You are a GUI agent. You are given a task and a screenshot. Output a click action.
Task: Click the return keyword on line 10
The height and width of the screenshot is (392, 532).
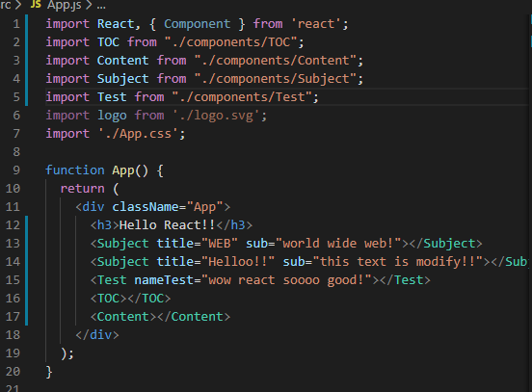[x=83, y=189]
